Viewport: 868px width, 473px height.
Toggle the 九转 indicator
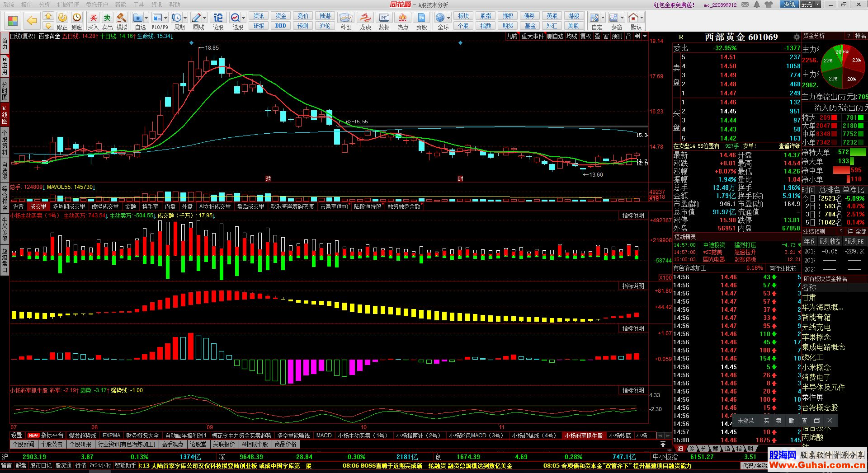512,36
